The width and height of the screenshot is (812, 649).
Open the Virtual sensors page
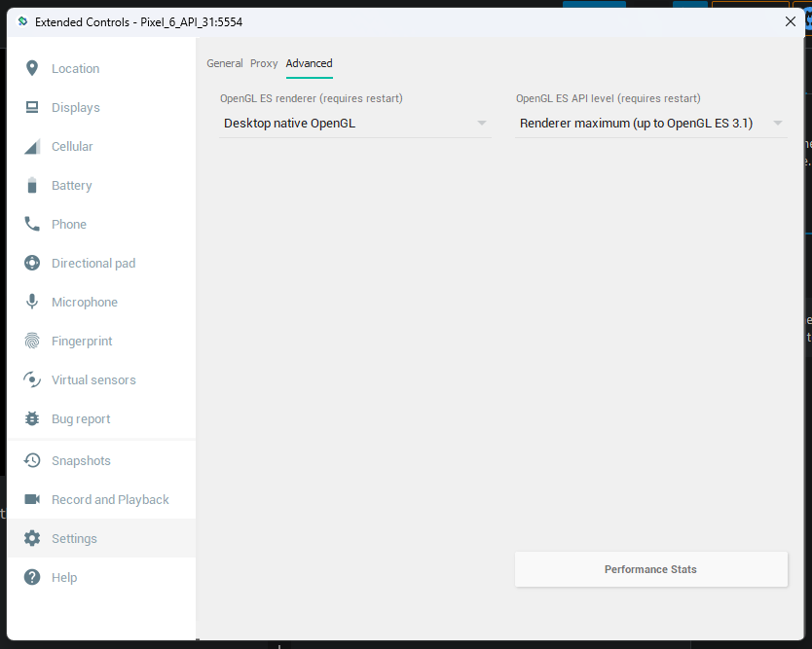pyautogui.click(x=93, y=379)
